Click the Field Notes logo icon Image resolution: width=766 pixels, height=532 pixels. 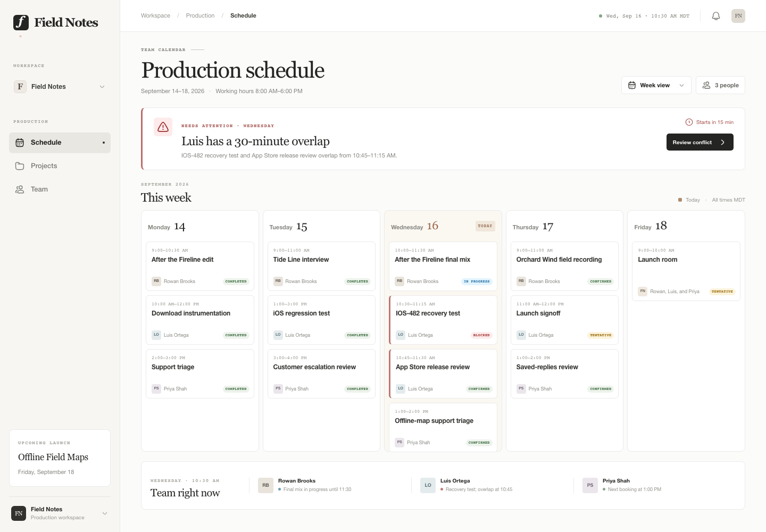(21, 22)
